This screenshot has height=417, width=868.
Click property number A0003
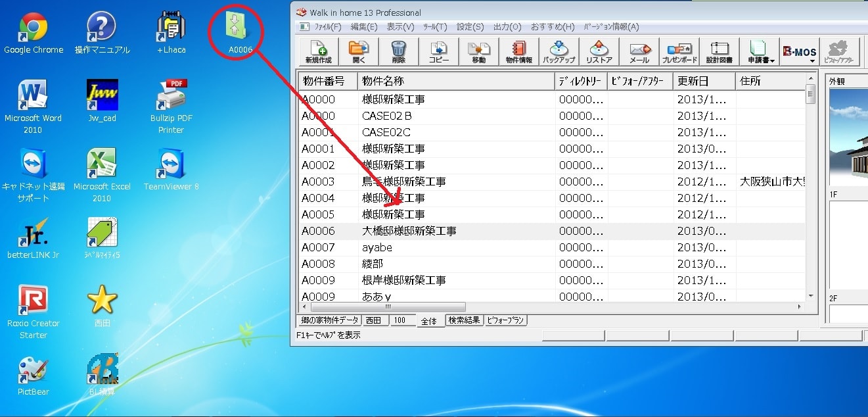(318, 182)
